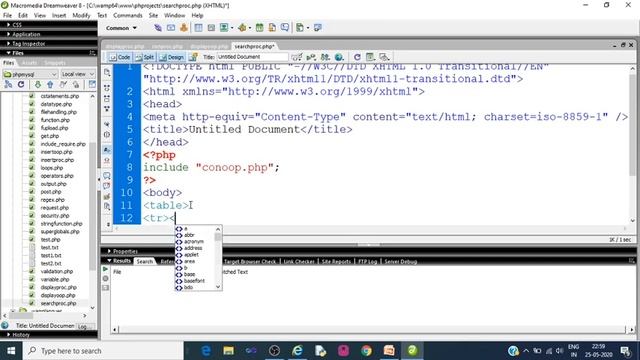Open Chrome from the taskbar
Image resolution: width=640 pixels, height=360 pixels.
click(366, 351)
